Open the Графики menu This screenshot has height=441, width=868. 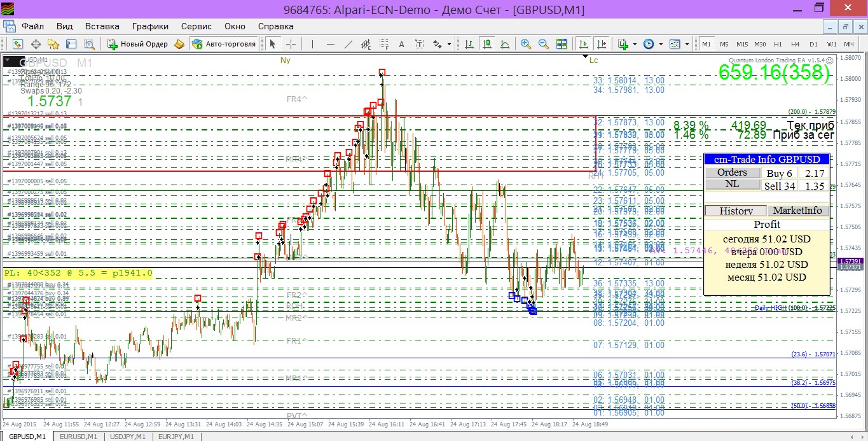[150, 26]
